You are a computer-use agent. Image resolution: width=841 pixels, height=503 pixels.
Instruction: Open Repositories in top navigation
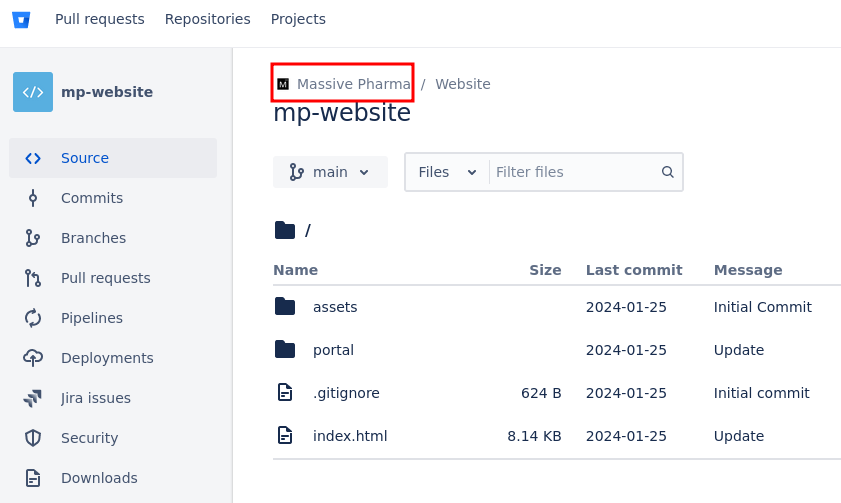[208, 19]
